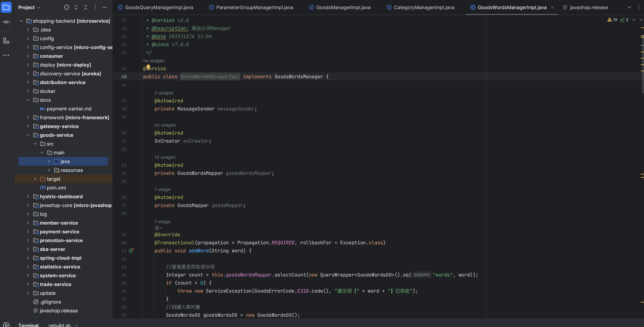
Task: Open payment-center.md markdown file
Action: (69, 109)
